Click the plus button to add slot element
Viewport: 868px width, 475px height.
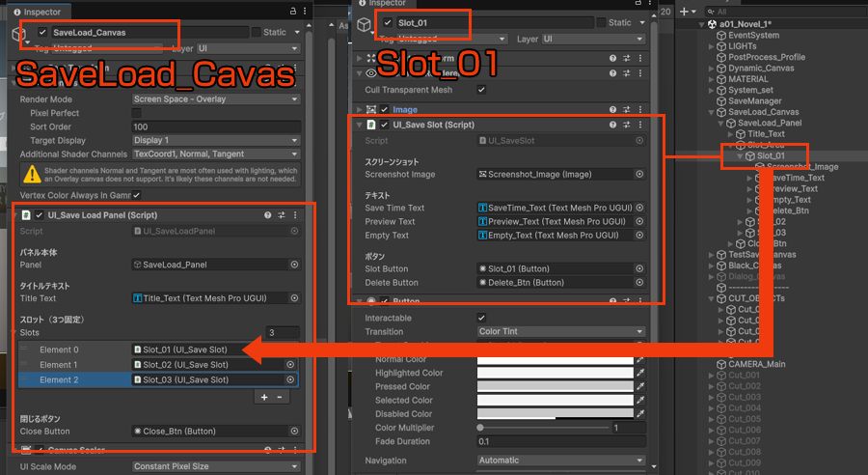(x=264, y=397)
